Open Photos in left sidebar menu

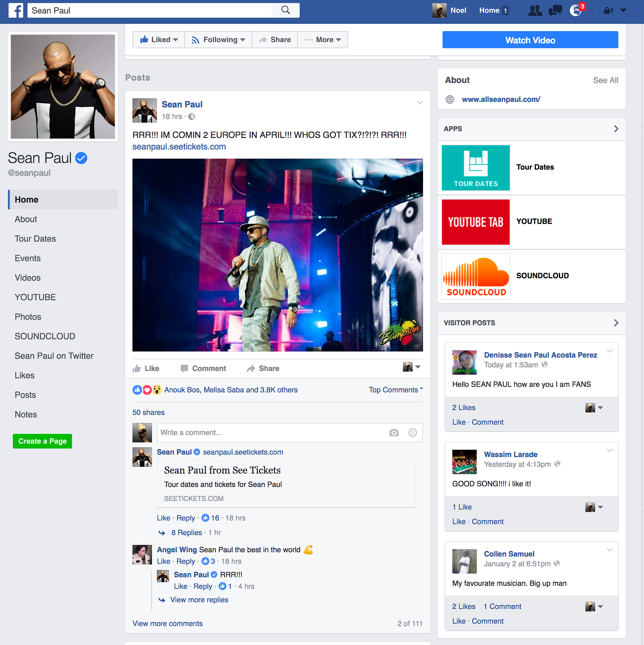28,317
